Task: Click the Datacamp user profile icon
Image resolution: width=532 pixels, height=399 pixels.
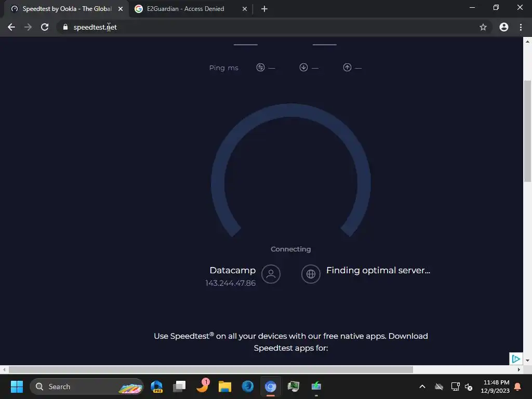Action: [x=271, y=274]
